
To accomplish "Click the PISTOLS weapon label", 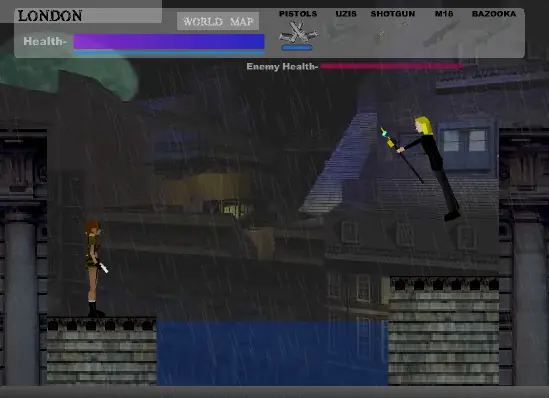I will tap(298, 14).
